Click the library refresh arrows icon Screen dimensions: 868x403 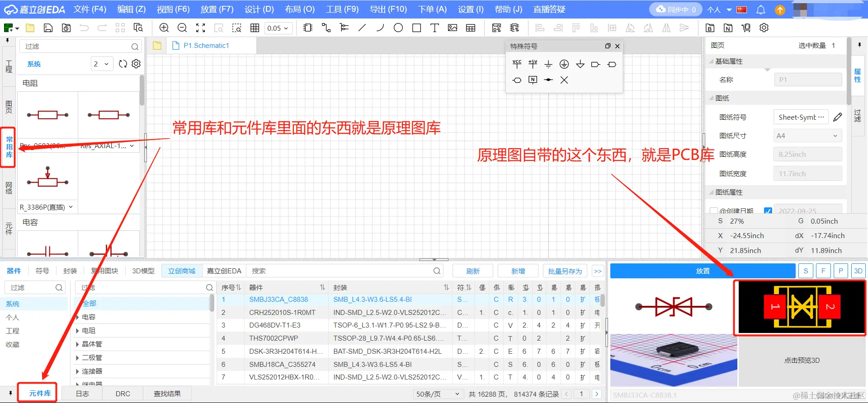coord(123,64)
